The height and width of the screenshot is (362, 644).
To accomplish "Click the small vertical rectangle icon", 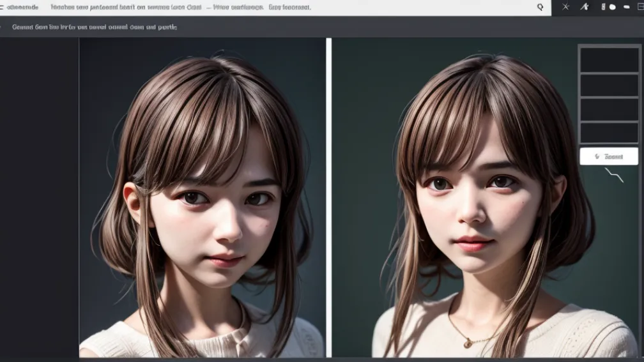I will click(x=603, y=6).
